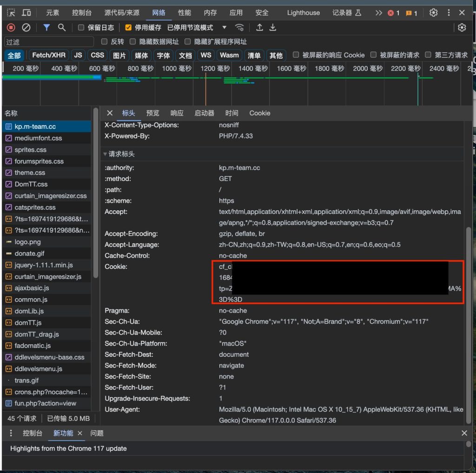
Task: Uncheck the 停用缓存 checkbox
Action: [x=128, y=28]
